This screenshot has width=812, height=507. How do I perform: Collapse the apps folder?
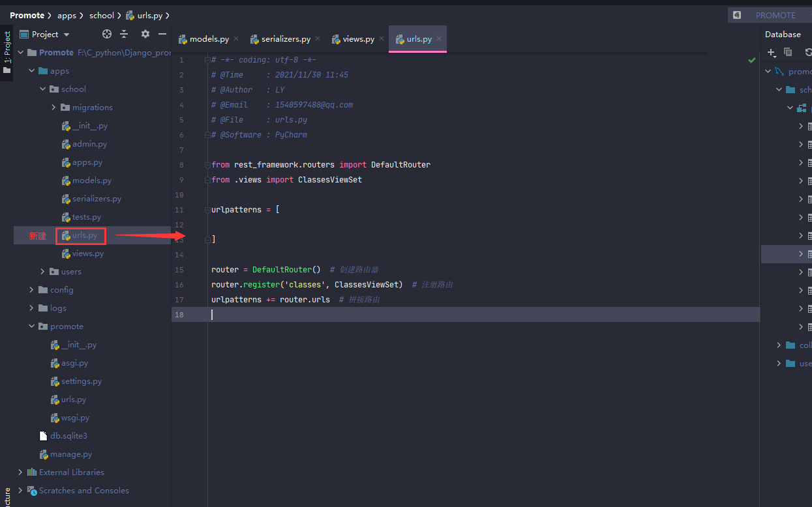31,71
